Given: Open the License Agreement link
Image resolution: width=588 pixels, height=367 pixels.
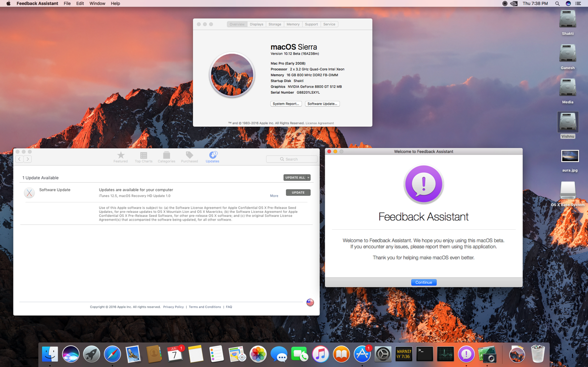Looking at the screenshot, I should (x=319, y=123).
